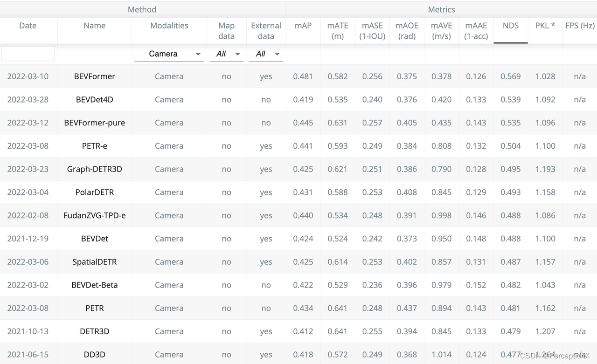
Task: Click PKL value 1.028 for BEVFormer
Action: 545,76
